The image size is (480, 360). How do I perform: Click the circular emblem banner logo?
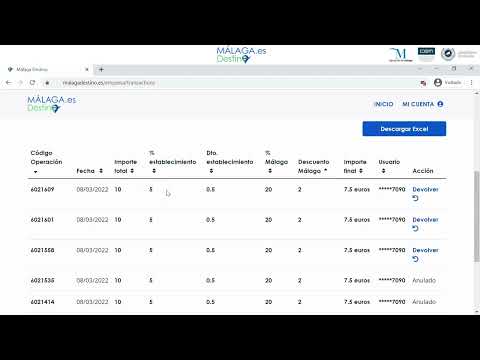tap(448, 54)
